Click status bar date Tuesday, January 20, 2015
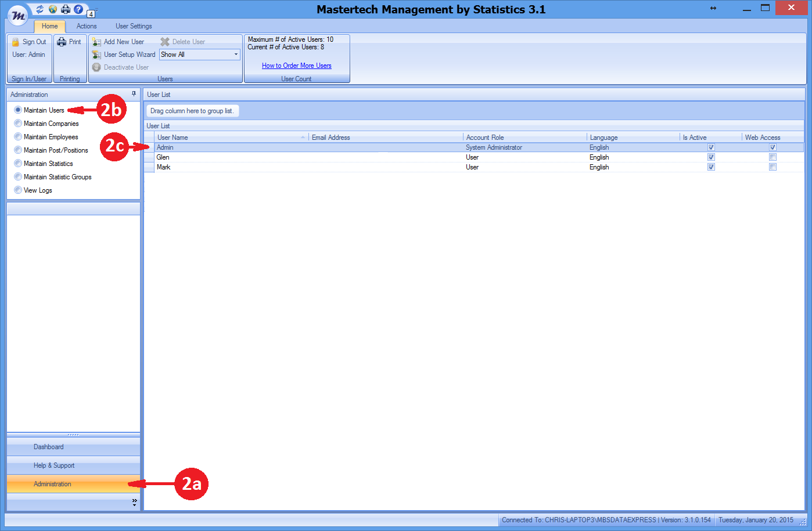Screen dimensions: 812x531 pyautogui.click(x=756, y=520)
